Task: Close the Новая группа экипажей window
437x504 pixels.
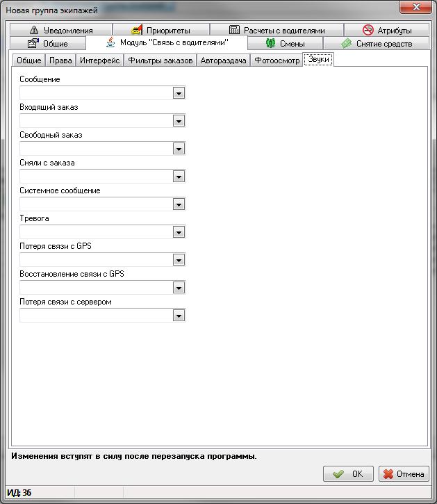Action: (x=415, y=7)
